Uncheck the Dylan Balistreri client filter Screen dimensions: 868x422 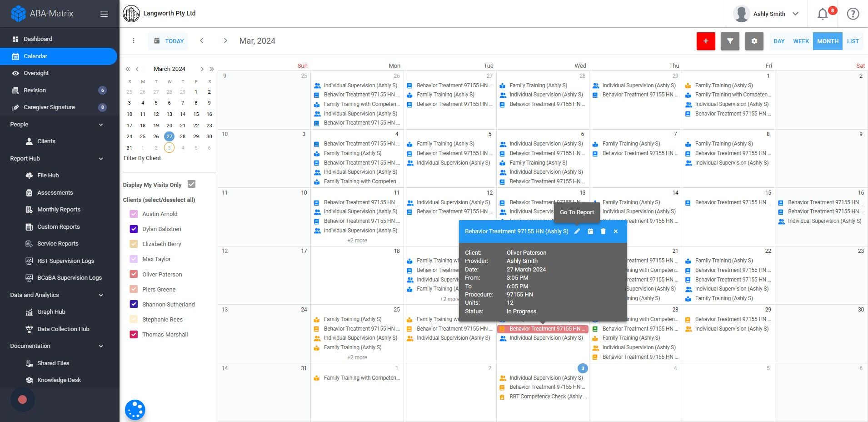[x=134, y=229]
